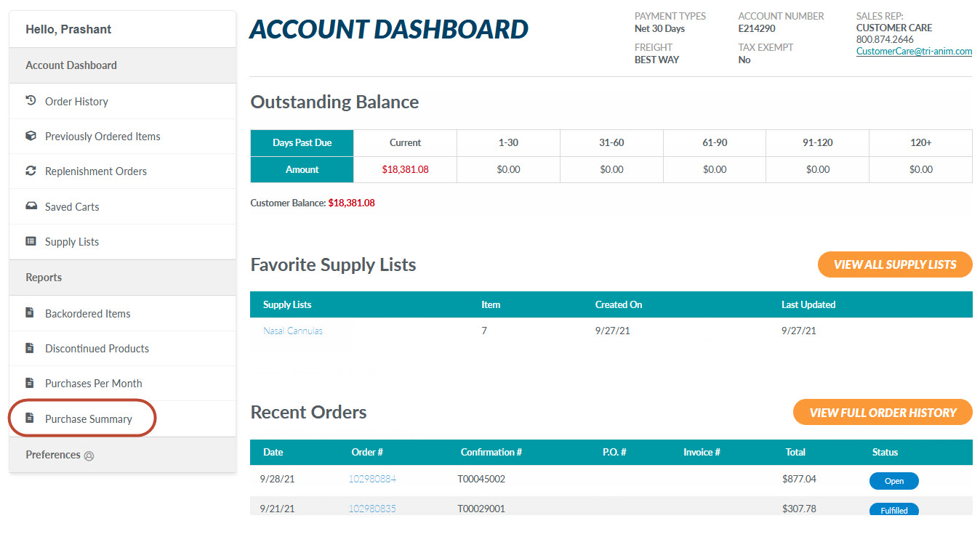Viewport: 980px width, 542px height.
Task: Select Account Dashboard in sidebar
Action: pyautogui.click(x=71, y=65)
